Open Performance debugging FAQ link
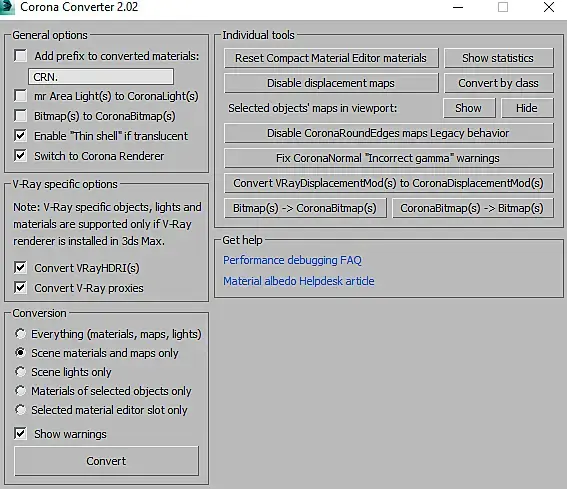 [x=292, y=260]
